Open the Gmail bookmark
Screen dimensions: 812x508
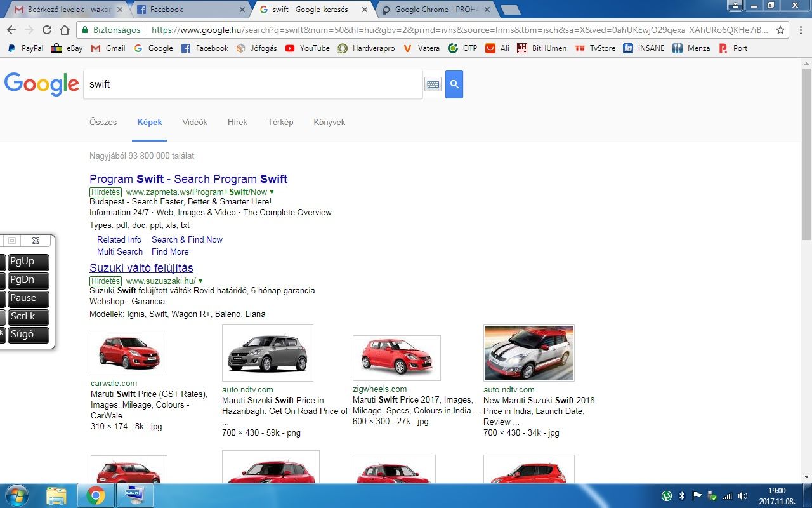point(108,48)
